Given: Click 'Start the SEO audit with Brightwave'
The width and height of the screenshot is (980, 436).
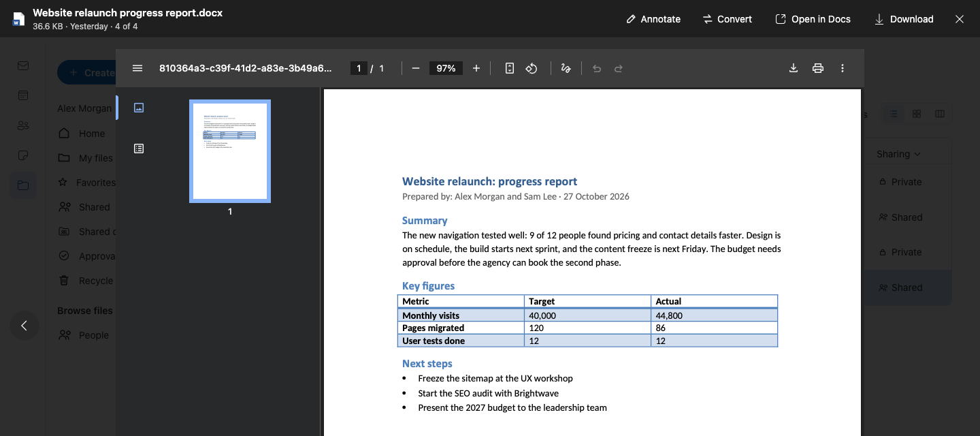Looking at the screenshot, I should point(488,393).
